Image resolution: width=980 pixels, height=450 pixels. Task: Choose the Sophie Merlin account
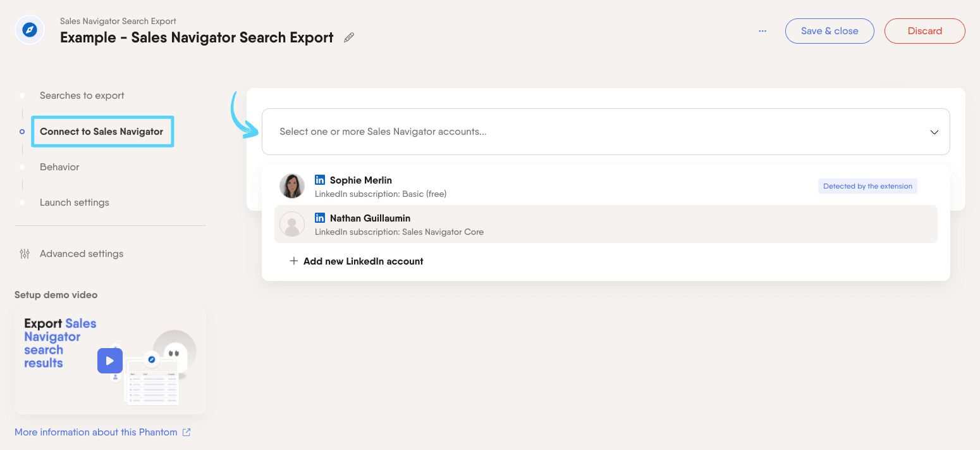[606, 186]
